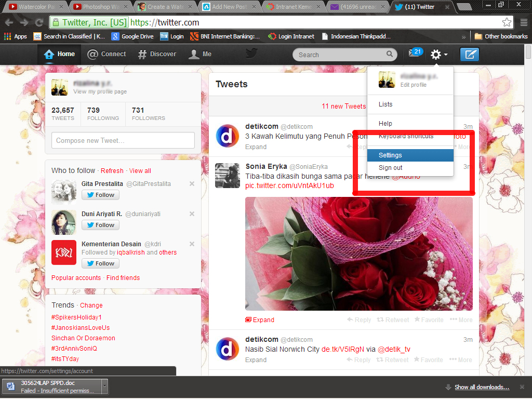Reply to Sonia Eryka's tweet

point(359,320)
